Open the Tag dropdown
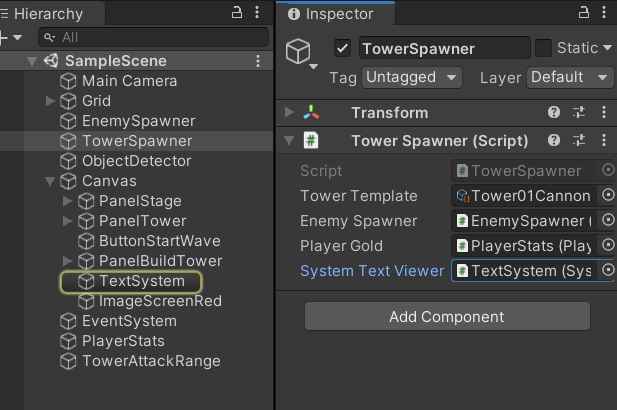The image size is (617, 410). (411, 77)
